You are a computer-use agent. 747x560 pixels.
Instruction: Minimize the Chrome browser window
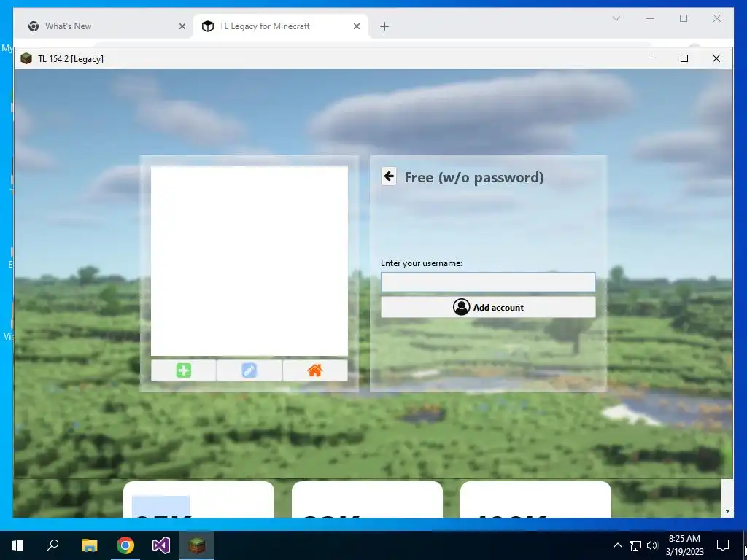(650, 18)
